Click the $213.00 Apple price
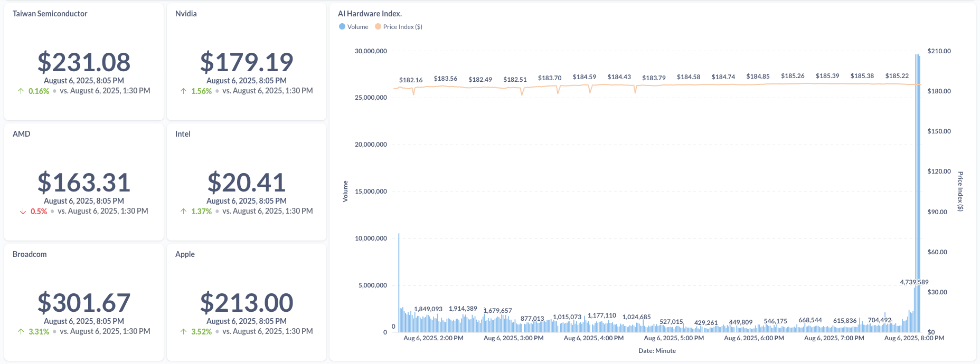 click(247, 303)
